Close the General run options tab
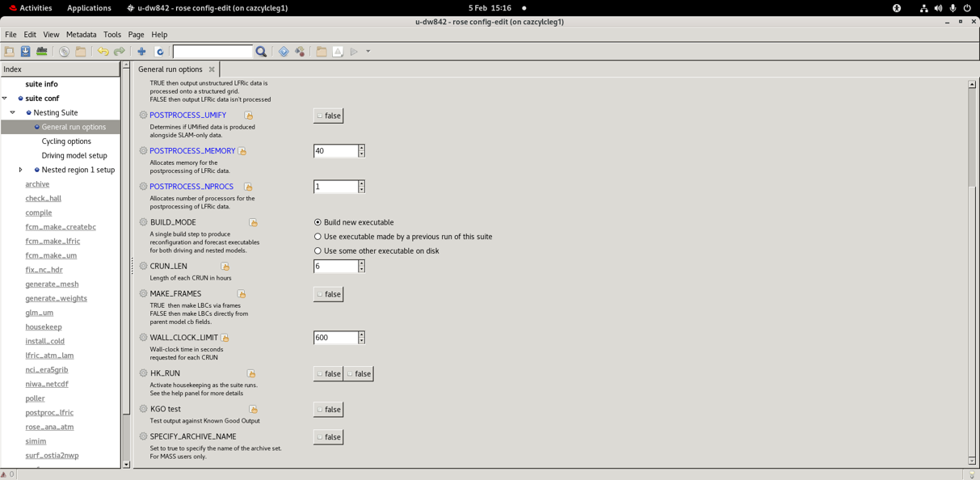This screenshot has height=480, width=980. (212, 69)
